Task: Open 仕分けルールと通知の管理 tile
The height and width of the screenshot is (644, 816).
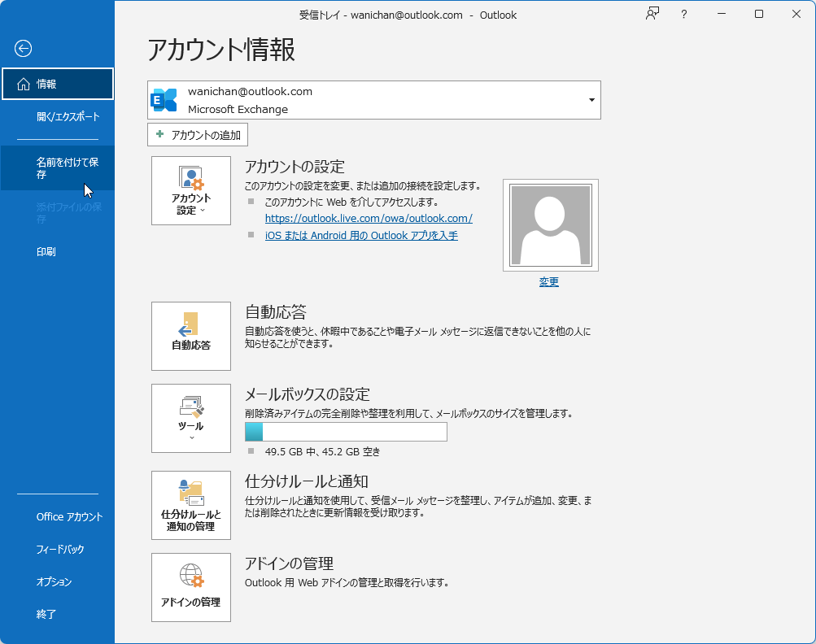Action: 191,505
